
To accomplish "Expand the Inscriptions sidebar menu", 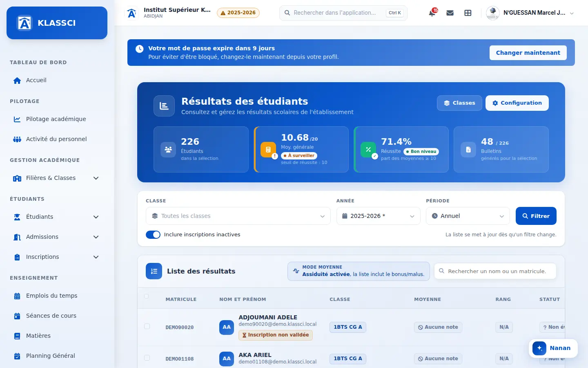I will [57, 257].
